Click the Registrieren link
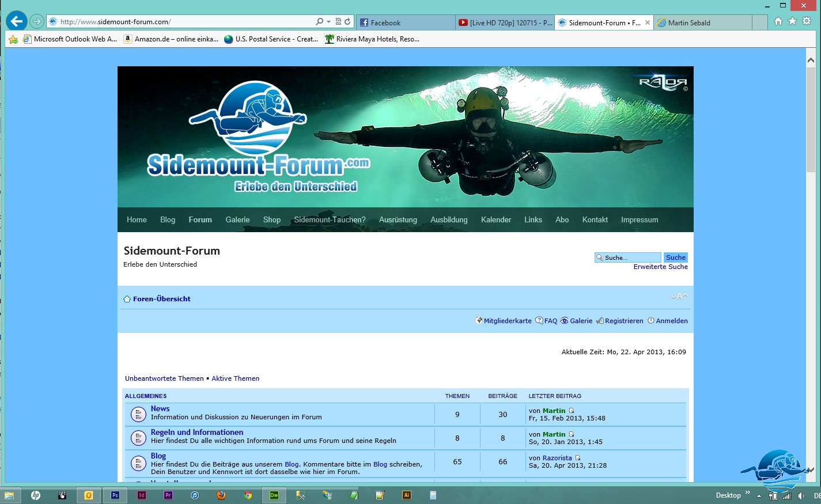Image resolution: width=821 pixels, height=504 pixels. [x=623, y=321]
